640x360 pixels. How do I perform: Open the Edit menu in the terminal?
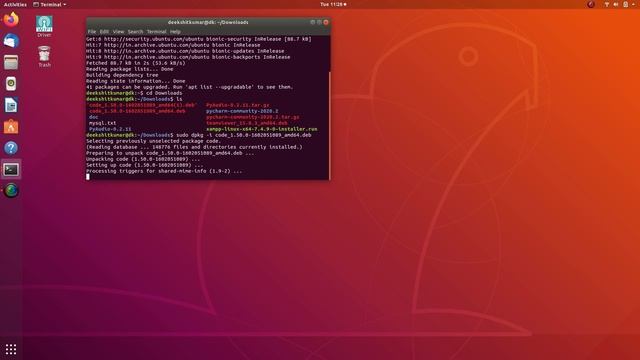104,31
